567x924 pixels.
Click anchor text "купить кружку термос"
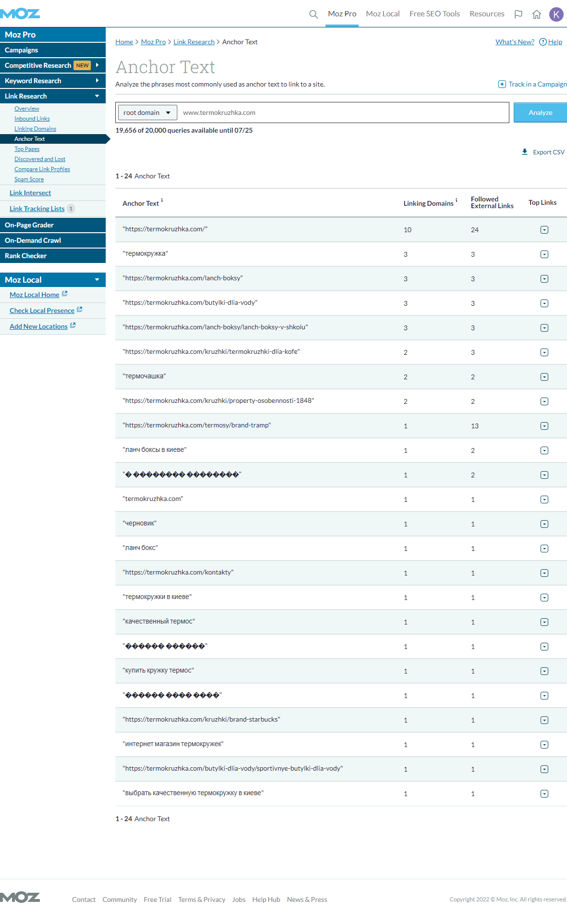point(158,670)
